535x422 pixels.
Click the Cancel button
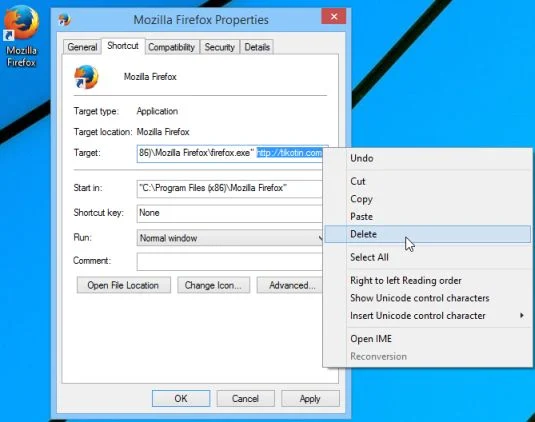coord(245,398)
